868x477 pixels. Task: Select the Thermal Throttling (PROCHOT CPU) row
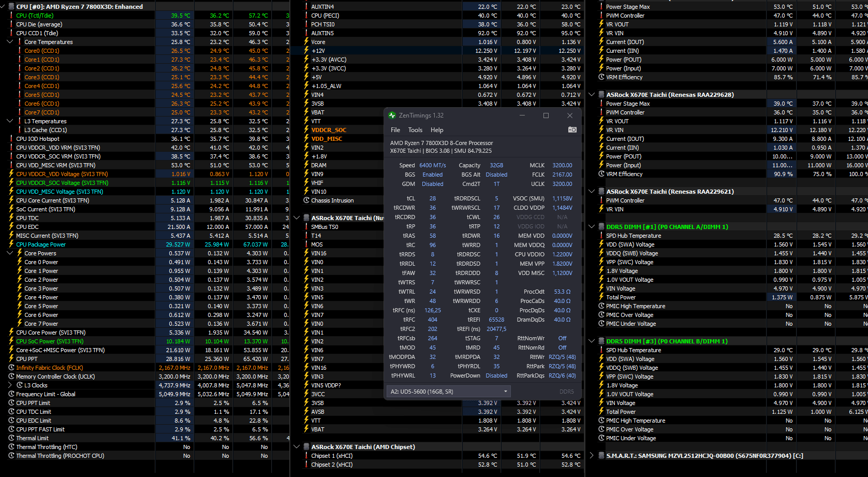[144, 456]
